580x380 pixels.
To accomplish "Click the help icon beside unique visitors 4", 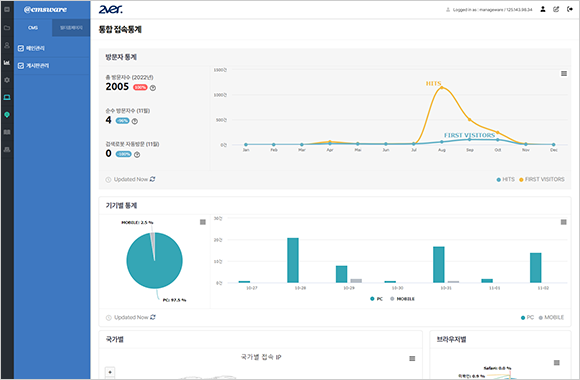I will pos(135,121).
